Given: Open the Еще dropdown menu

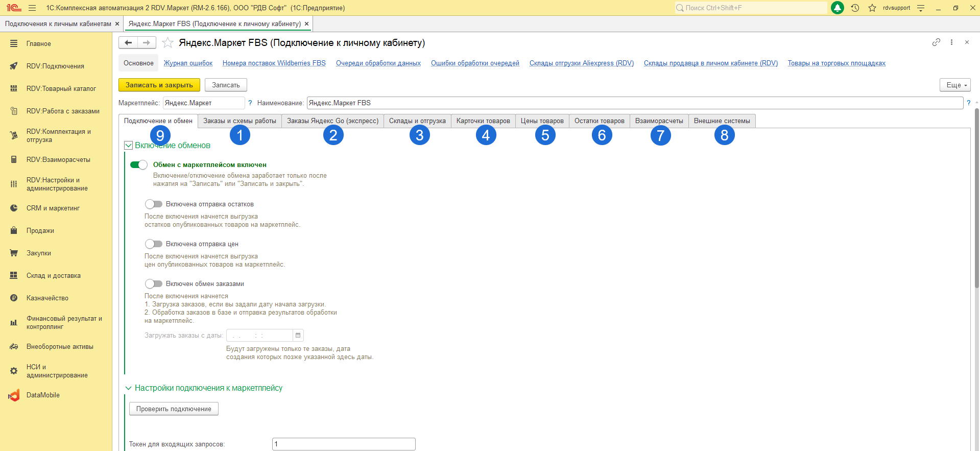Looking at the screenshot, I should click(x=955, y=85).
